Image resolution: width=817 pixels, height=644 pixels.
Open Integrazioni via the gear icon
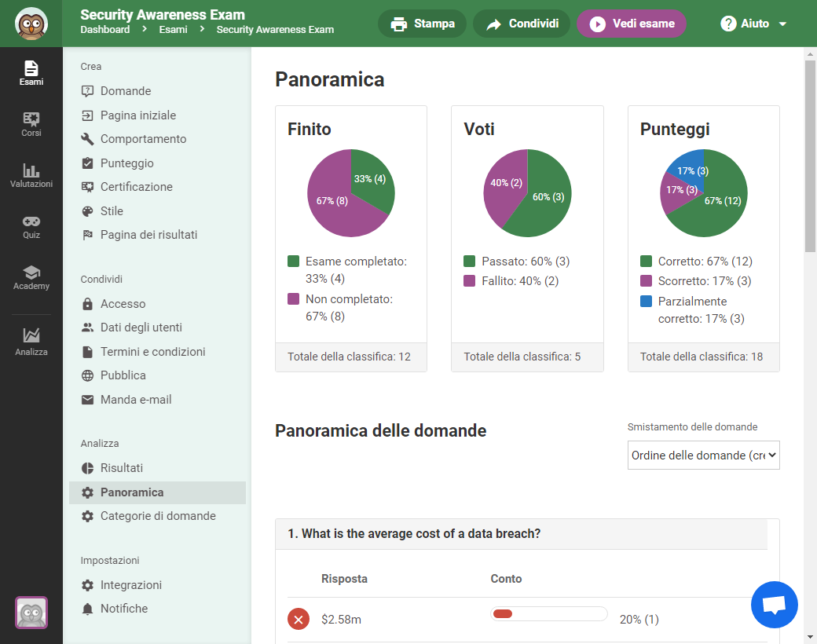[x=89, y=585]
